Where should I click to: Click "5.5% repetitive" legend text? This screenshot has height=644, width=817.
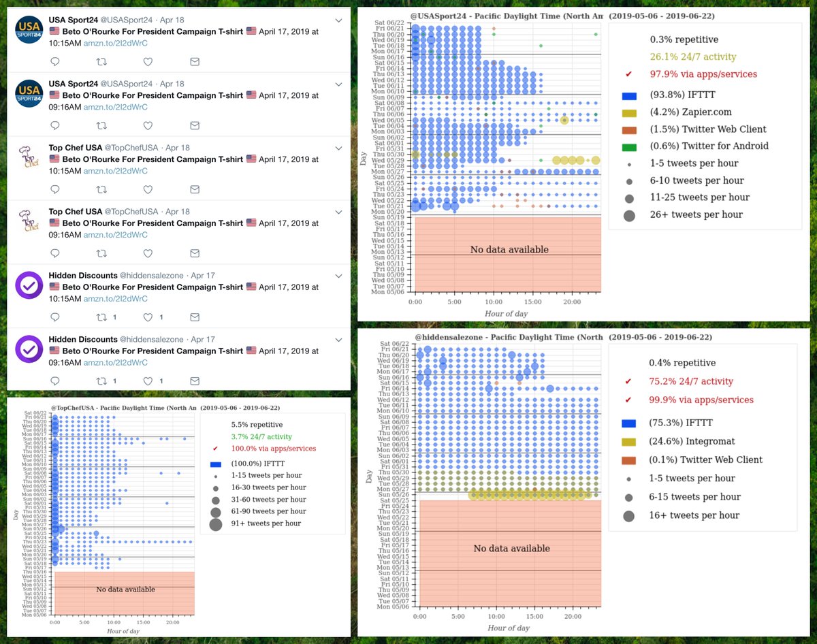(257, 424)
